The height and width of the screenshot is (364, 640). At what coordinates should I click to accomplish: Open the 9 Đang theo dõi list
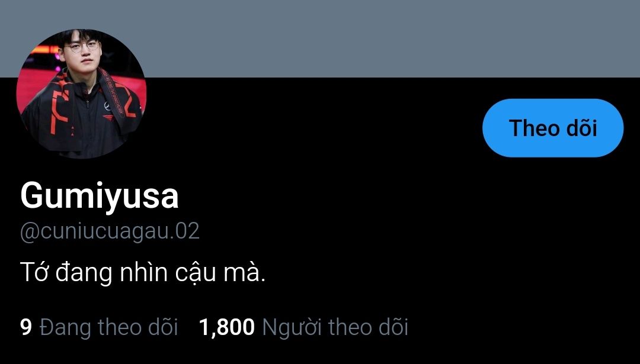pyautogui.click(x=99, y=327)
